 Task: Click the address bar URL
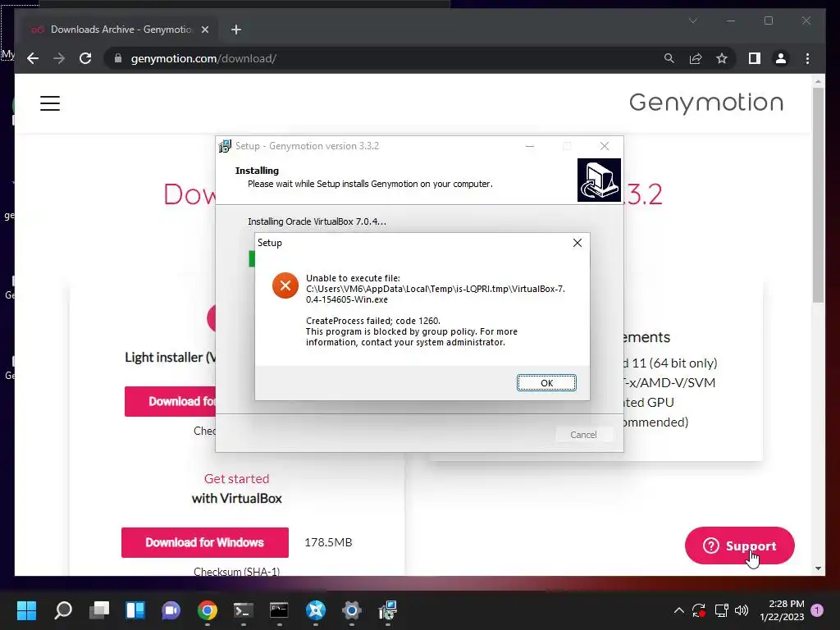point(203,58)
